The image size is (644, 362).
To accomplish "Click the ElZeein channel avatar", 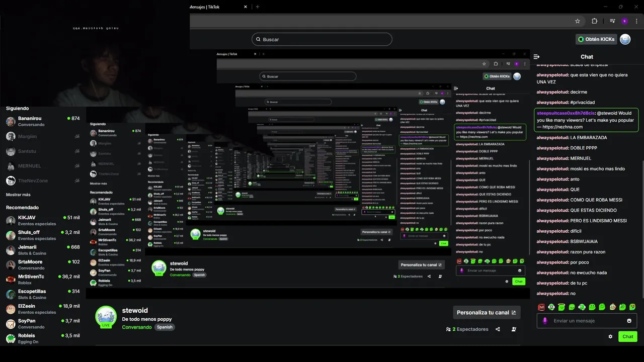I will (11, 309).
